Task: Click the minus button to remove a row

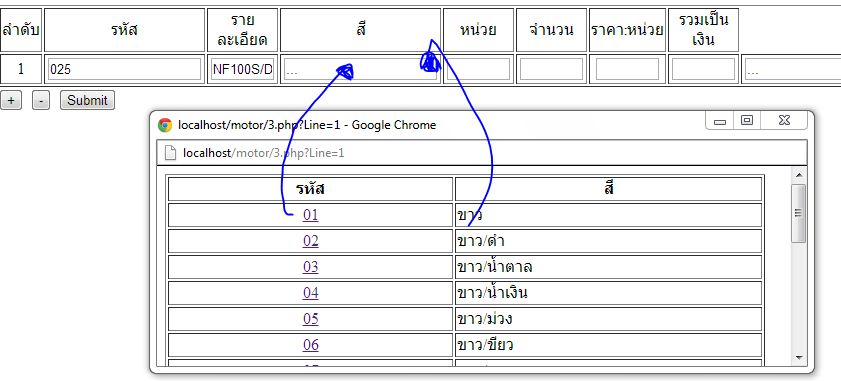Action: coord(41,100)
